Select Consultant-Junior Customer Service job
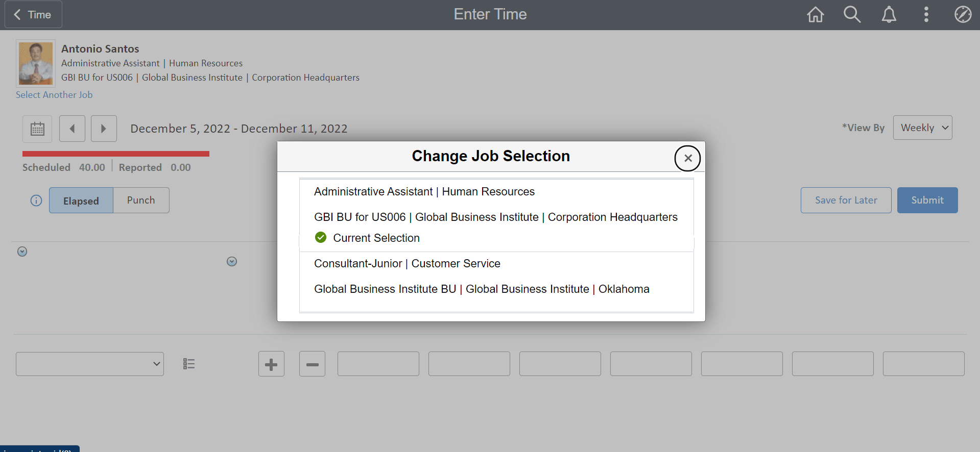The height and width of the screenshot is (452, 980). point(407,264)
